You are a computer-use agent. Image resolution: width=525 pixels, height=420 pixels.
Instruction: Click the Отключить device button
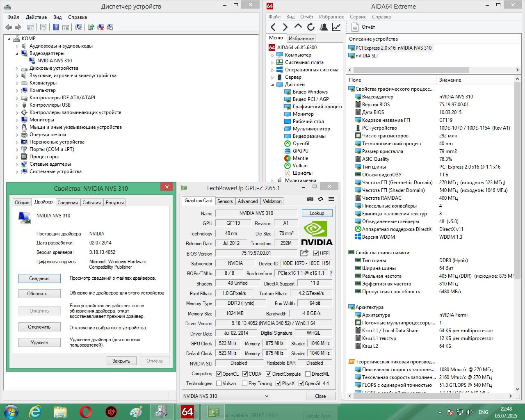(39, 327)
